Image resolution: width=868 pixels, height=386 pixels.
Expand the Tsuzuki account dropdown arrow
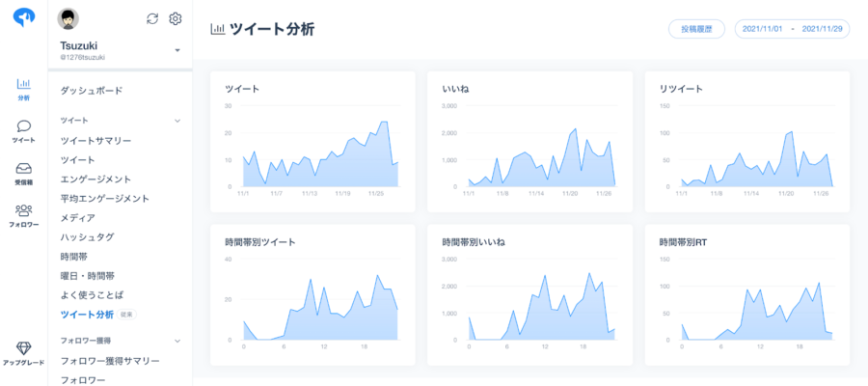click(x=177, y=50)
